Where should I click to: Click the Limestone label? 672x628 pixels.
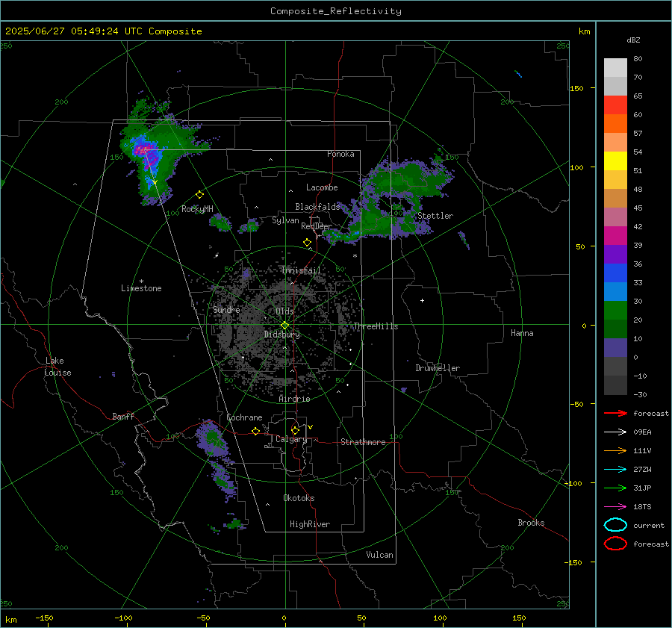pyautogui.click(x=141, y=288)
